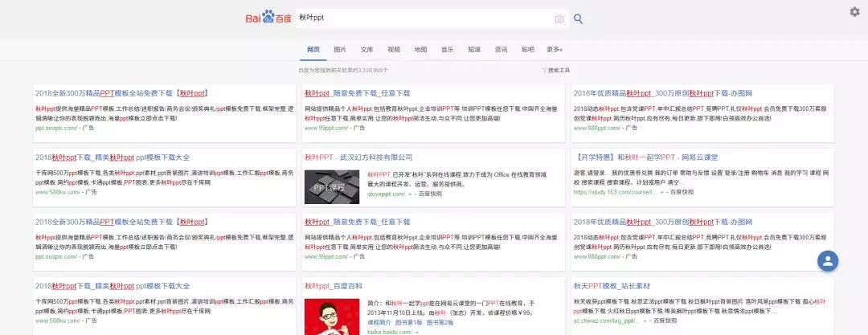The width and height of the screenshot is (868, 335).
Task: Open the 图书第2版 sub-link
Action: 440,322
